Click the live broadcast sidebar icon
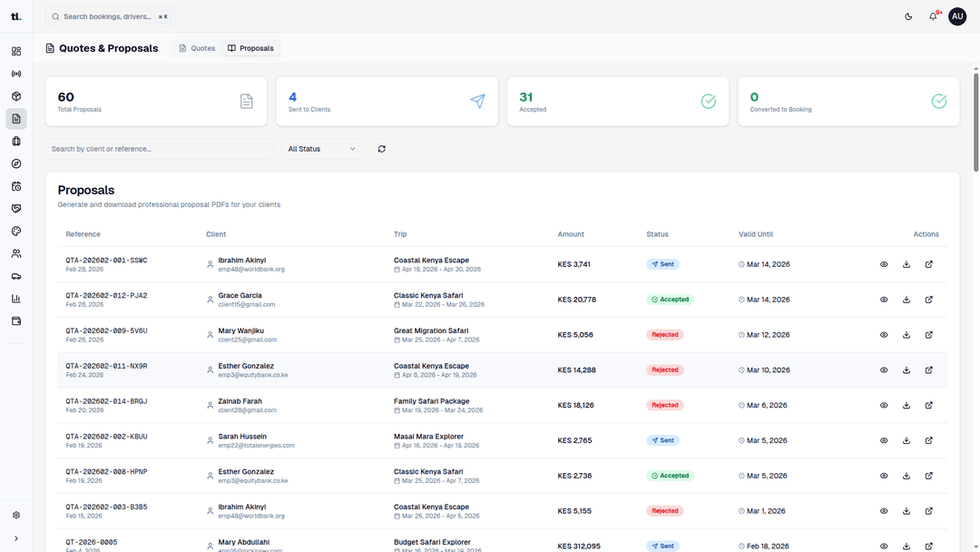980x552 pixels. point(16,74)
